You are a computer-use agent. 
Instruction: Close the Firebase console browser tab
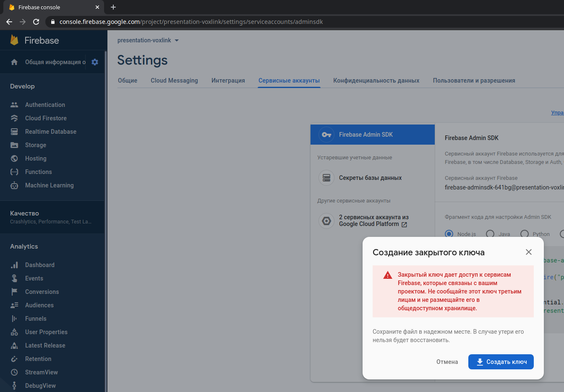[97, 7]
